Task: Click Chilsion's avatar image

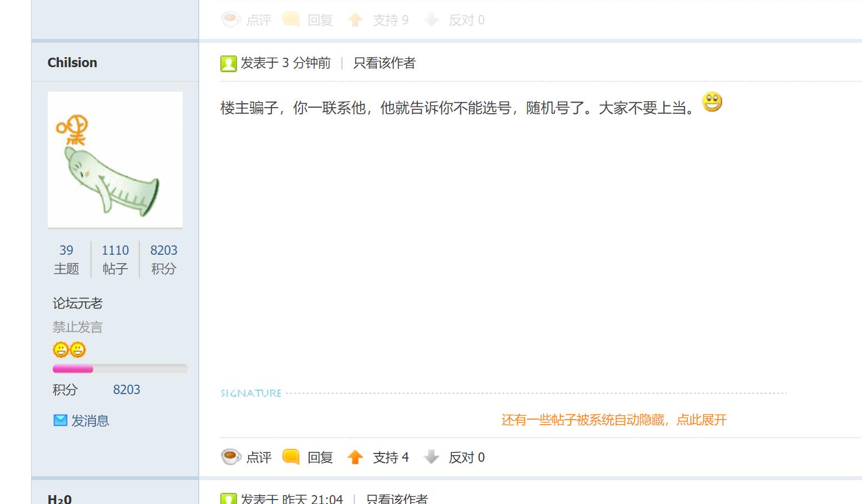Action: pos(115,159)
